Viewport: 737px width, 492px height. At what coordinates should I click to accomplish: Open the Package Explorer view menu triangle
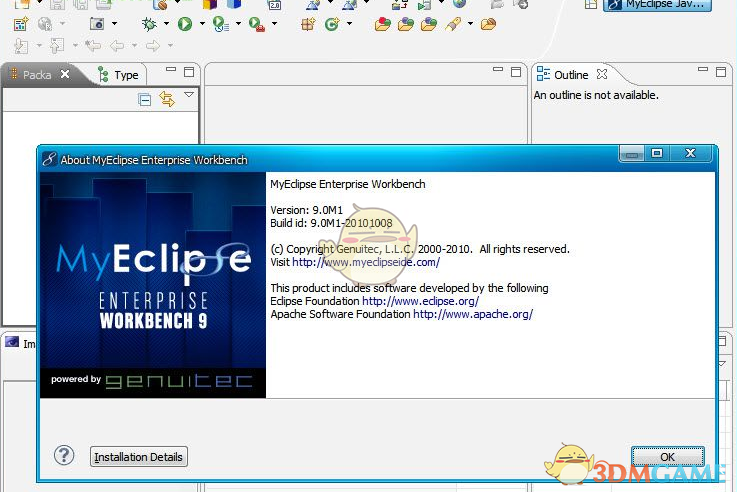(x=189, y=95)
